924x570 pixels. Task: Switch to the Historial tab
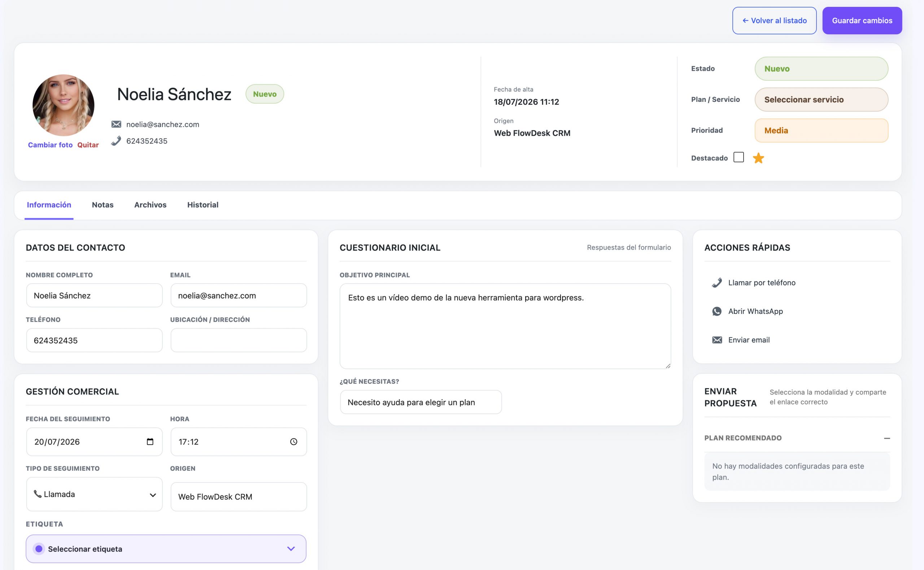202,205
